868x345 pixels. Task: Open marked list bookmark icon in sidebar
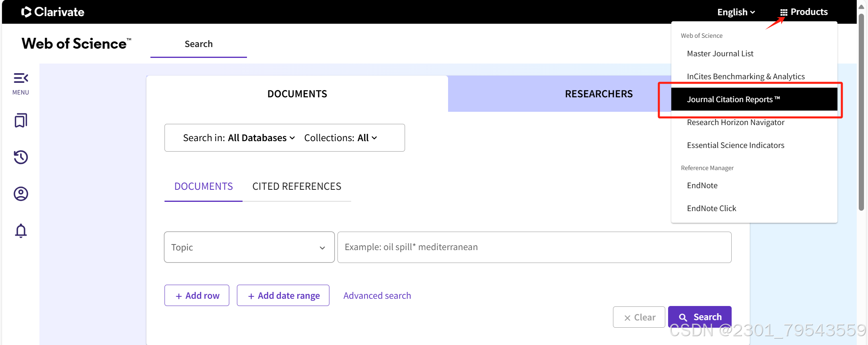(21, 120)
